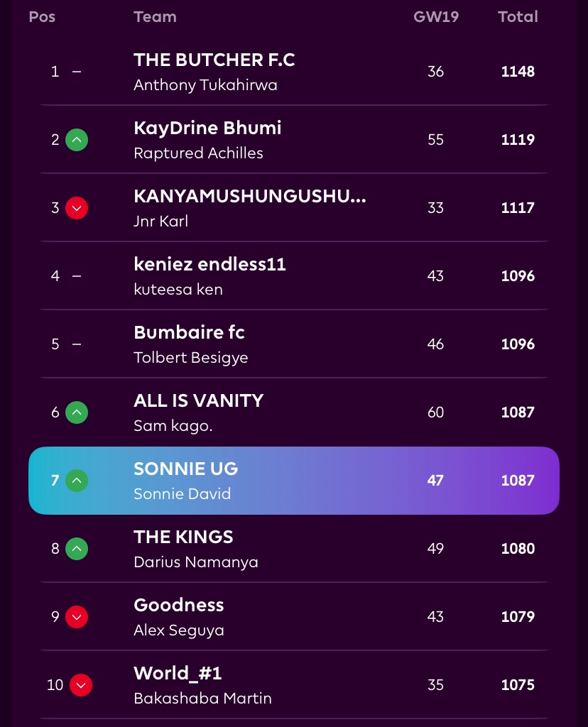Click ALL IS VANITY gameweek score 60
This screenshot has width=588, height=727.
(x=435, y=412)
